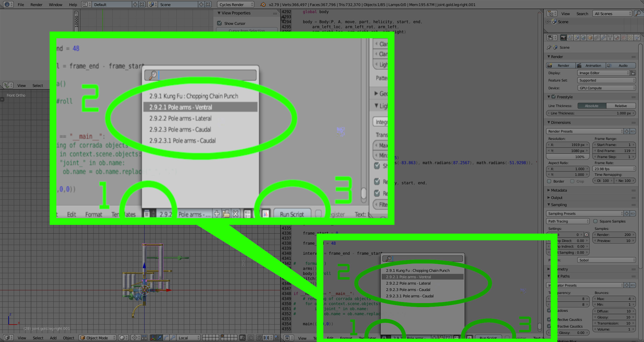Image resolution: width=644 pixels, height=342 pixels.
Task: Open the frame rate dropdown showing 23.98 fps
Action: pos(614,169)
